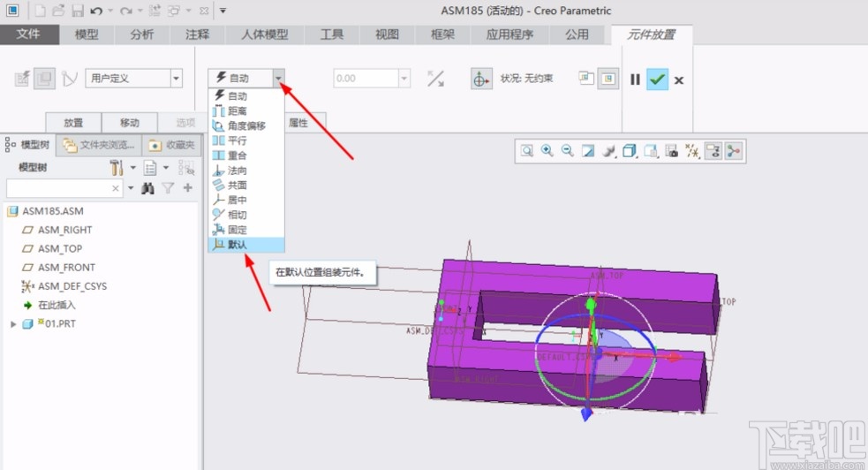Open the model tree settings hammer icon

pos(117,167)
